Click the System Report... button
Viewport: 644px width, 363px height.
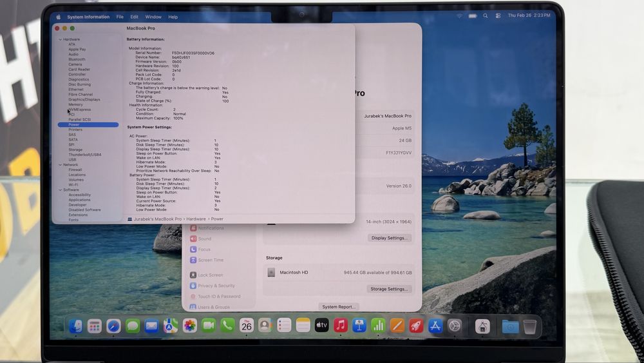(339, 307)
